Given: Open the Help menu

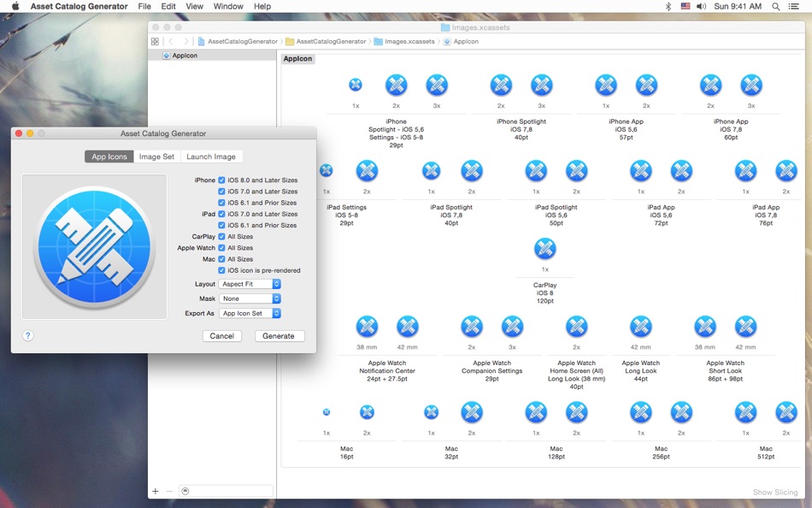Looking at the screenshot, I should pyautogui.click(x=262, y=6).
